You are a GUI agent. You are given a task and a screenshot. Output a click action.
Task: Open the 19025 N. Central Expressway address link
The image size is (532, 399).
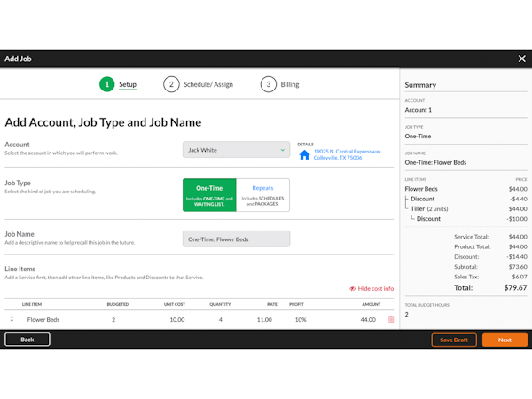347,154
